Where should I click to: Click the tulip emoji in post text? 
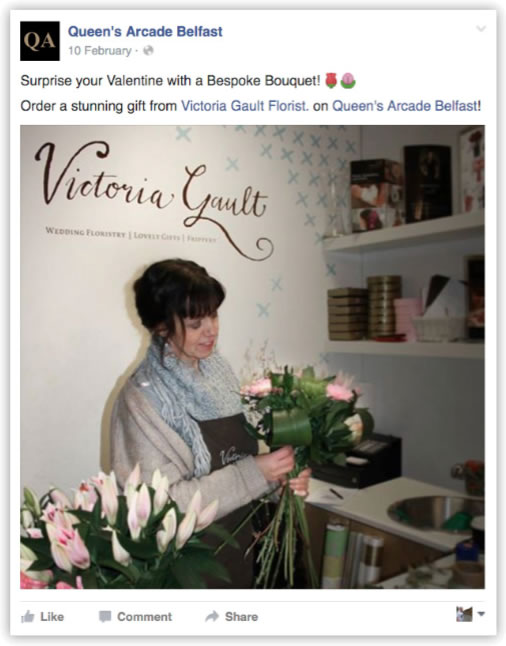tap(348, 80)
